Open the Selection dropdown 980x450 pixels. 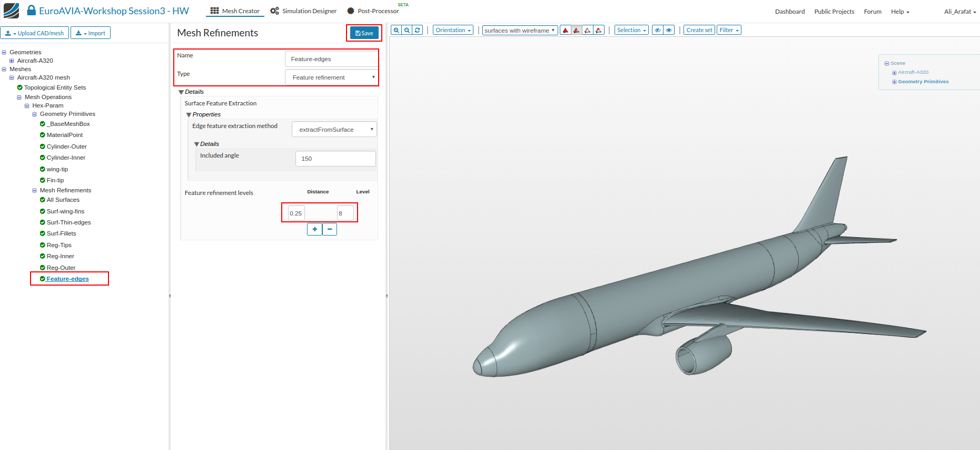click(632, 30)
